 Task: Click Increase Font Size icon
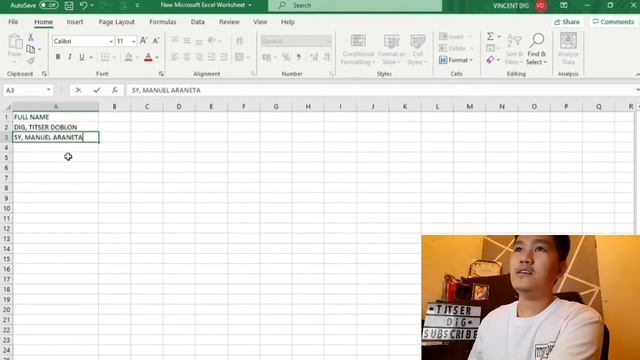[144, 41]
